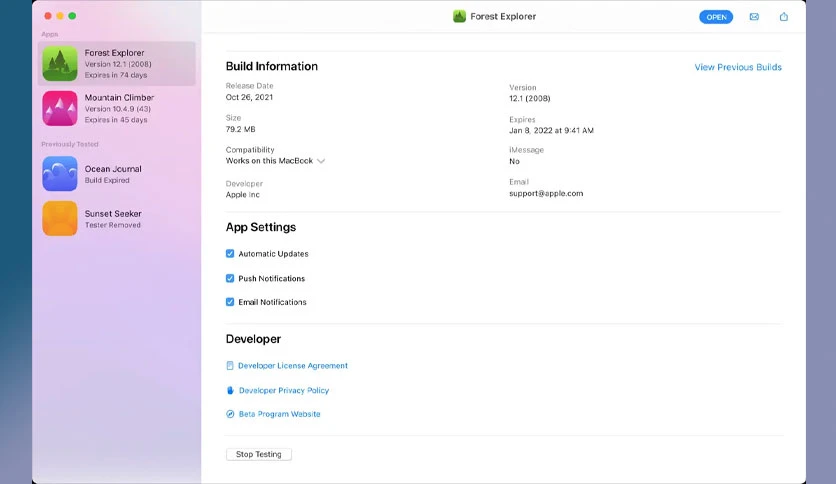Image resolution: width=836 pixels, height=484 pixels.
Task: Toggle the Push Notifications checkbox
Action: click(230, 278)
